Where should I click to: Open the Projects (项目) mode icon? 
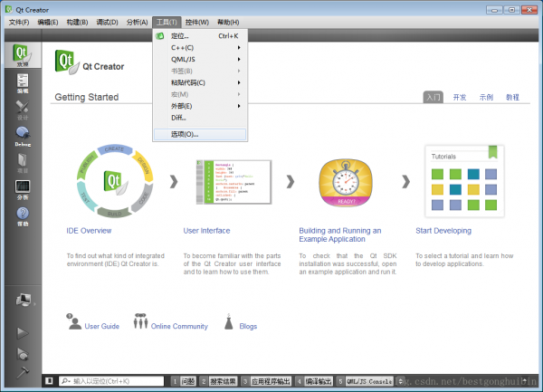click(23, 163)
